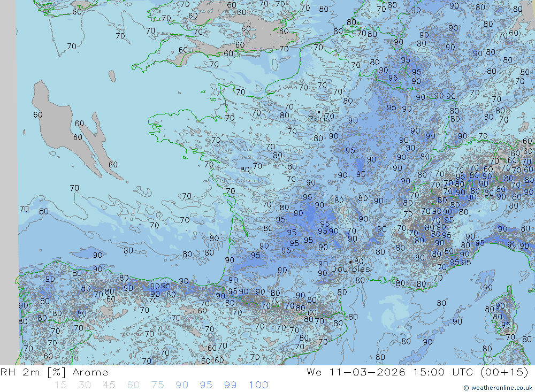Select the "We 11-03-2026 15:00 UTC (00+15)" timestamp
The height and width of the screenshot is (392, 535).
[417, 372]
